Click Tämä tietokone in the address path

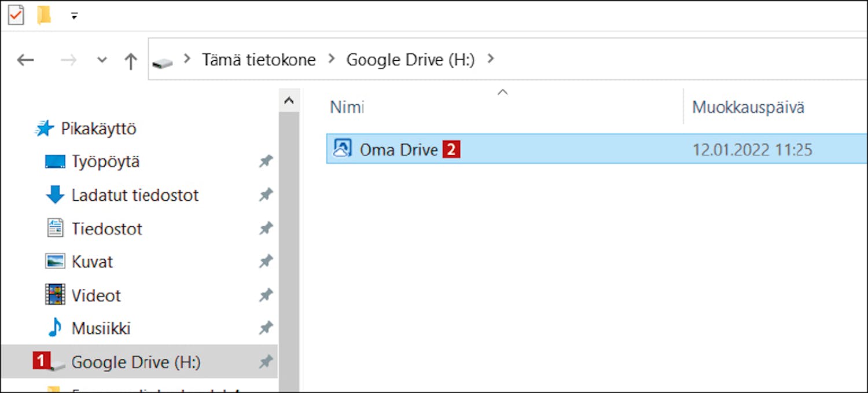coord(259,60)
